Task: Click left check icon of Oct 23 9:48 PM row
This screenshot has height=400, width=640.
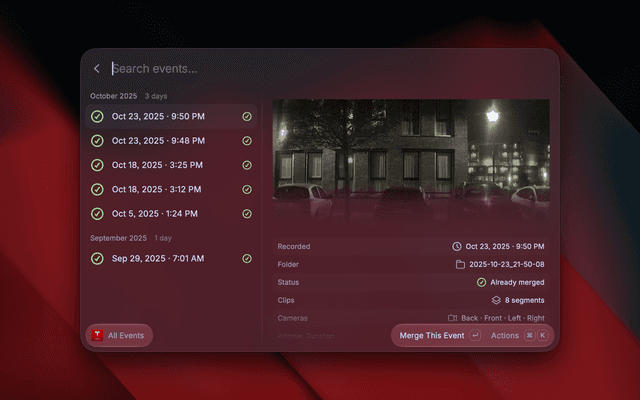Action: point(97,141)
